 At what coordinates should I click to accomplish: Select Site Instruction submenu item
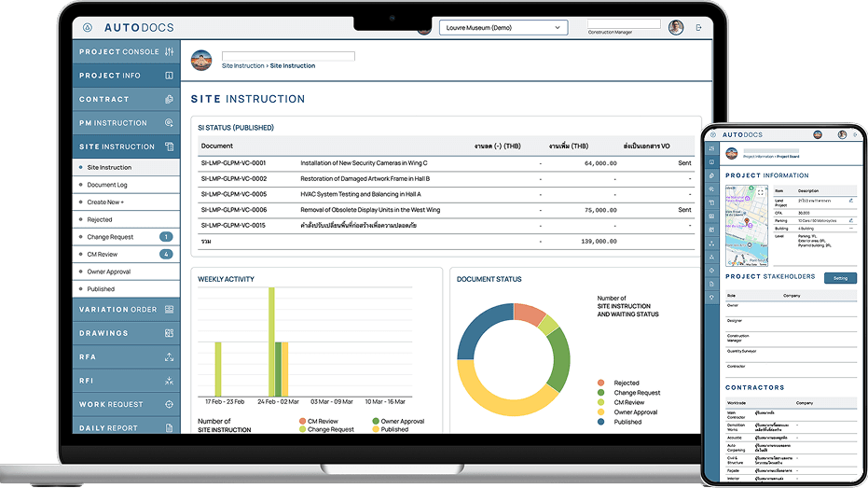tap(126, 167)
